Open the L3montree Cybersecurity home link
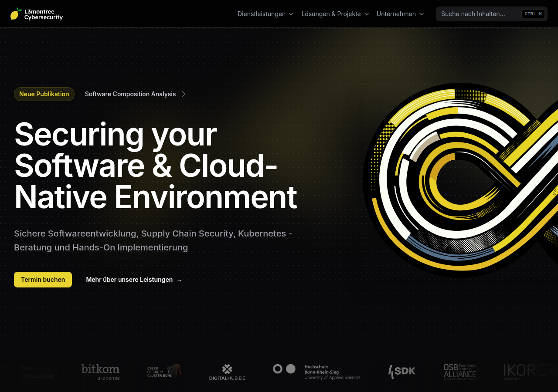 (37, 14)
